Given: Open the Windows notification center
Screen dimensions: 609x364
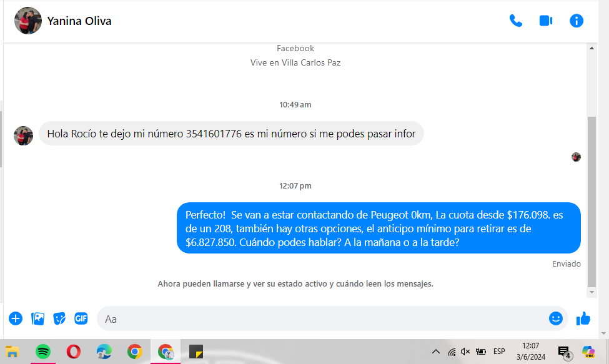Looking at the screenshot, I should (563, 352).
